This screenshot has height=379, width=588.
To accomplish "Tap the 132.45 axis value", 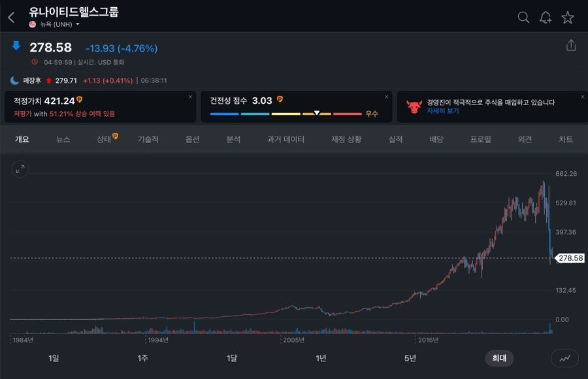I will (x=566, y=290).
